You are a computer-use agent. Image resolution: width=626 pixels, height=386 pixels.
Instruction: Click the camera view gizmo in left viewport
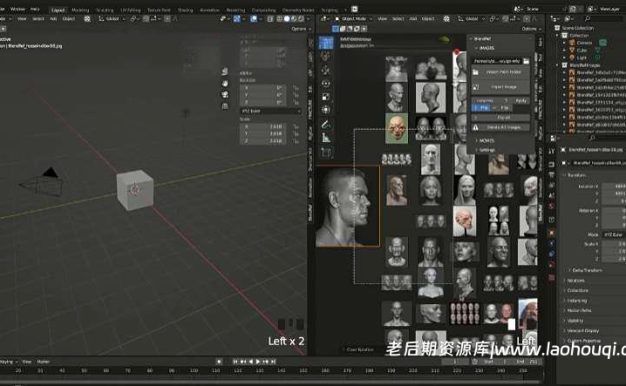pyautogui.click(x=225, y=95)
